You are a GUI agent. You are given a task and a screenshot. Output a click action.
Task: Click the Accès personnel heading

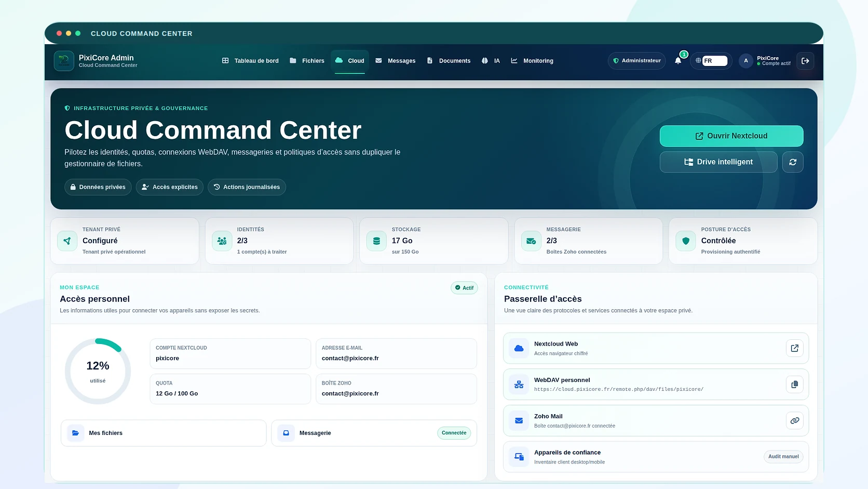click(x=94, y=299)
